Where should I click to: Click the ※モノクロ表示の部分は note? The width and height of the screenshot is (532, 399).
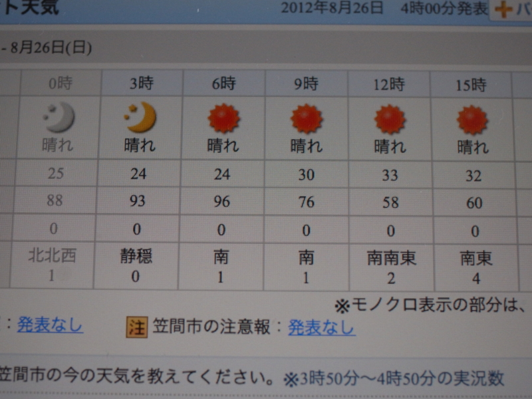point(430,306)
